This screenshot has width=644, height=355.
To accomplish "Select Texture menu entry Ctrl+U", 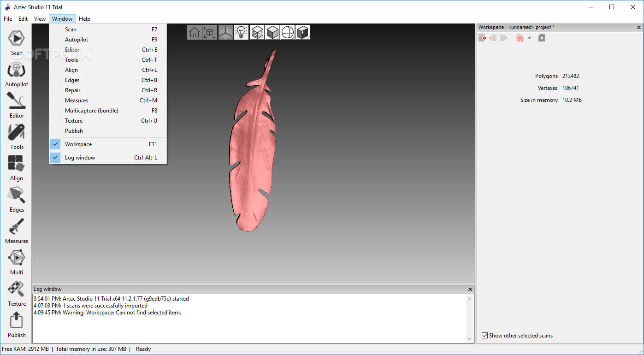I will coord(108,121).
